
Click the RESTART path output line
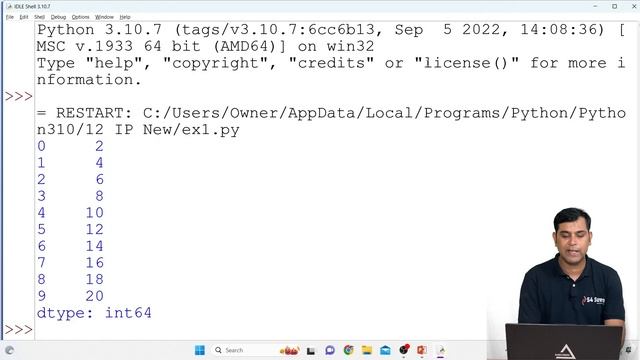(x=331, y=121)
